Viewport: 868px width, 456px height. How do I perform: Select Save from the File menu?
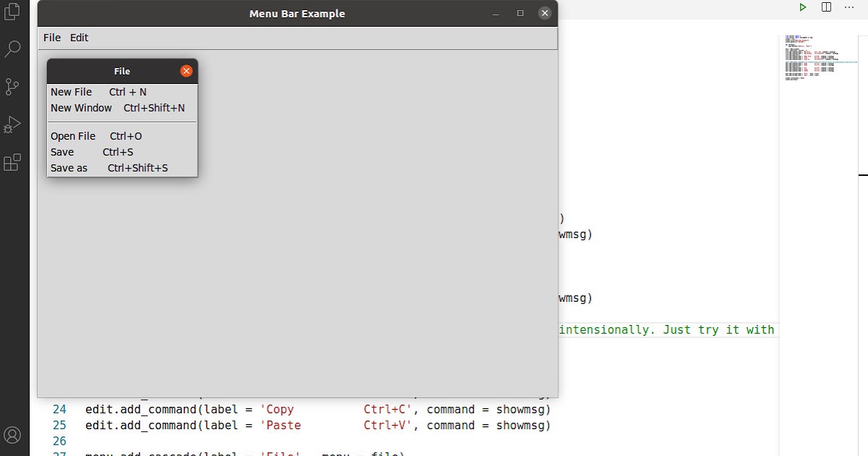point(61,152)
